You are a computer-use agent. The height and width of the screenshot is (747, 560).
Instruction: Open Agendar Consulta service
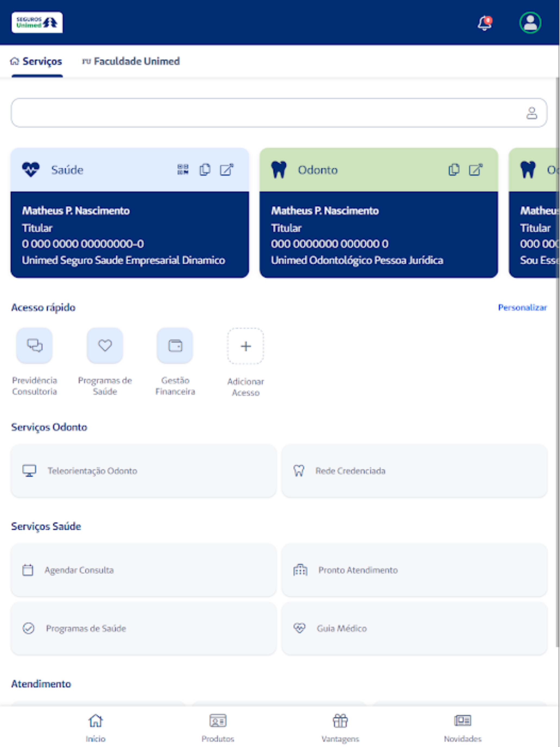coord(144,570)
